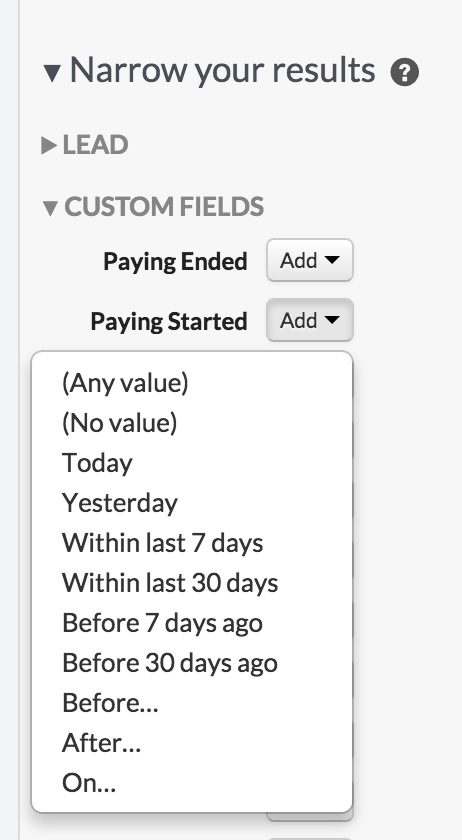The height and width of the screenshot is (840, 462).
Task: Click the Narrow your results heading
Action: [x=222, y=70]
